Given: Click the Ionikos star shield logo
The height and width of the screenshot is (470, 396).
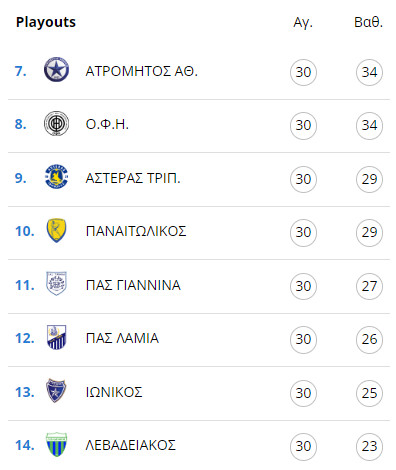Looking at the screenshot, I should coord(56,391).
